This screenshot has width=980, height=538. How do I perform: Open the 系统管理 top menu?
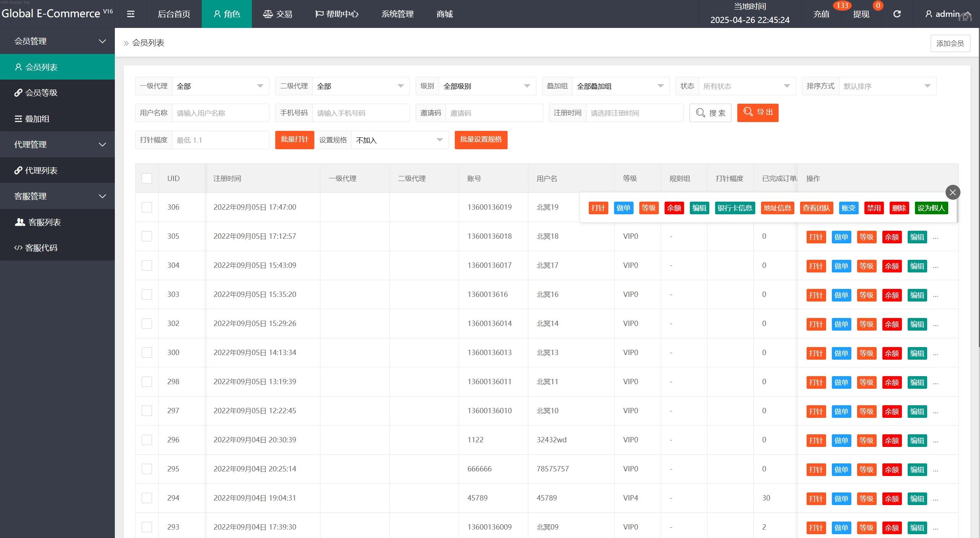(397, 14)
